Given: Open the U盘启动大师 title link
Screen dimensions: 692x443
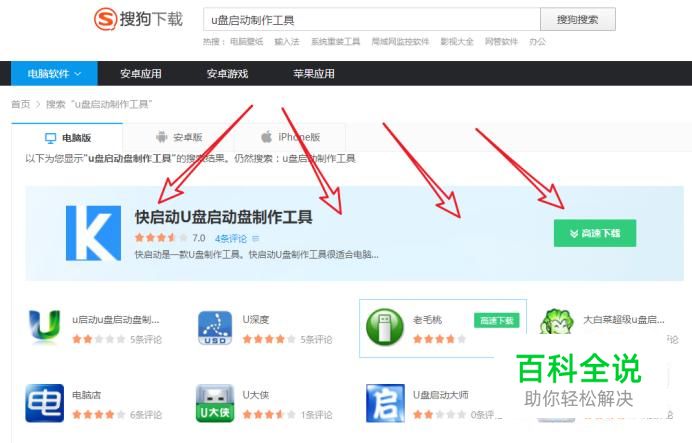Looking at the screenshot, I should pos(440,395).
